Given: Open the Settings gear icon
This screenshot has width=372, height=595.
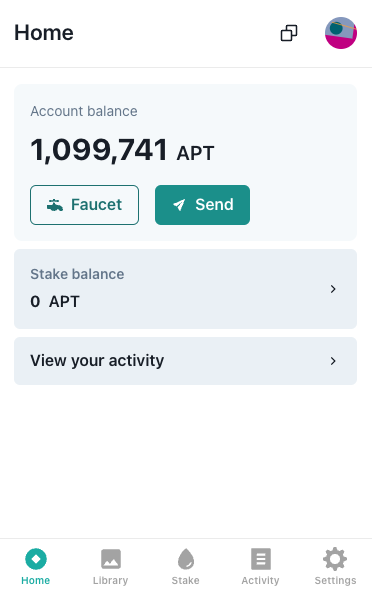Looking at the screenshot, I should pyautogui.click(x=335, y=559).
